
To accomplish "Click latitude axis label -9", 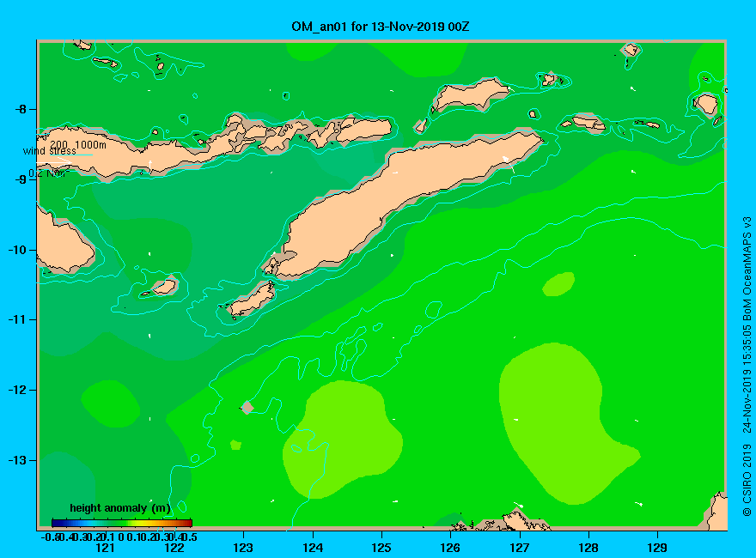I will [21, 179].
